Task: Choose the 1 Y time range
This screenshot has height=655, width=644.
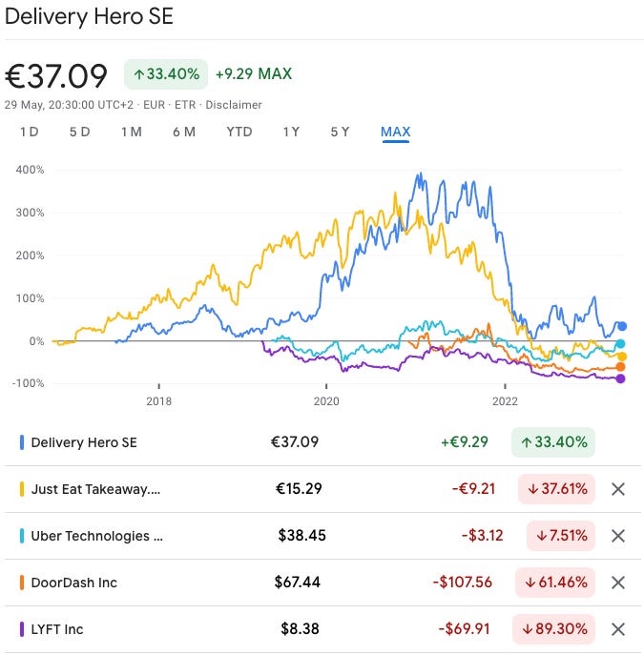Action: (x=291, y=132)
